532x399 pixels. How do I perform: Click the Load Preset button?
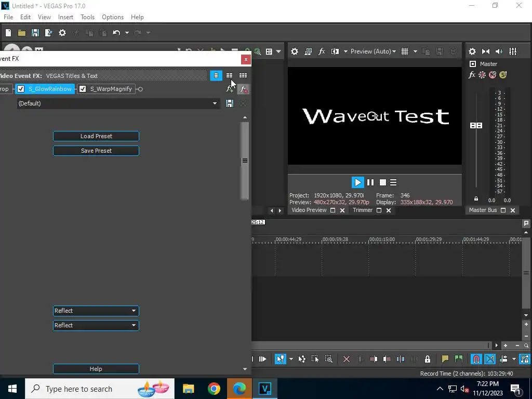(x=96, y=136)
